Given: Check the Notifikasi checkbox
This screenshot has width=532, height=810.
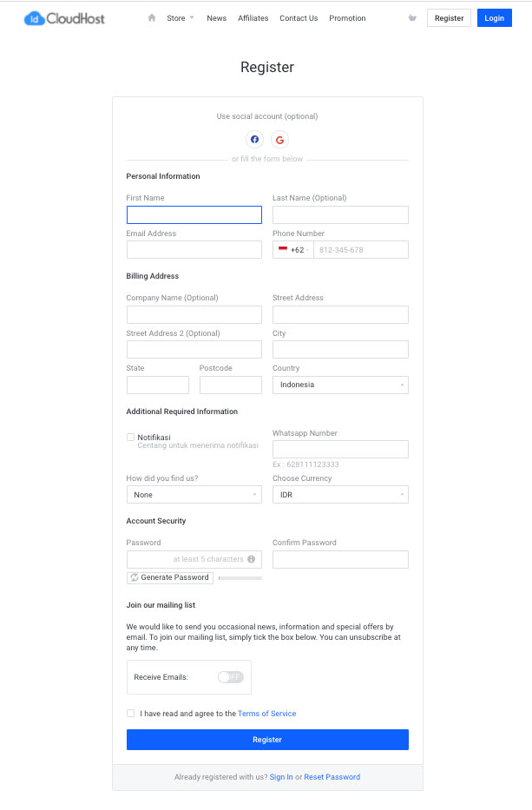Looking at the screenshot, I should tap(130, 437).
